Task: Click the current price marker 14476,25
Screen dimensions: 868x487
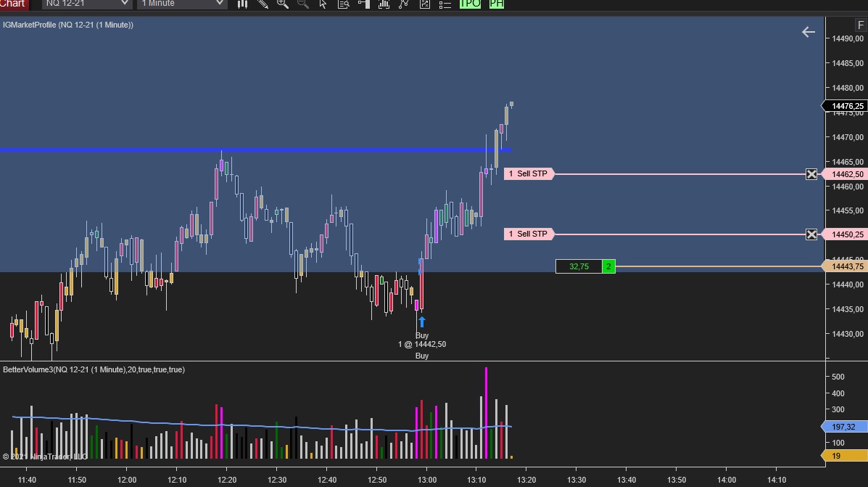Action: 845,106
